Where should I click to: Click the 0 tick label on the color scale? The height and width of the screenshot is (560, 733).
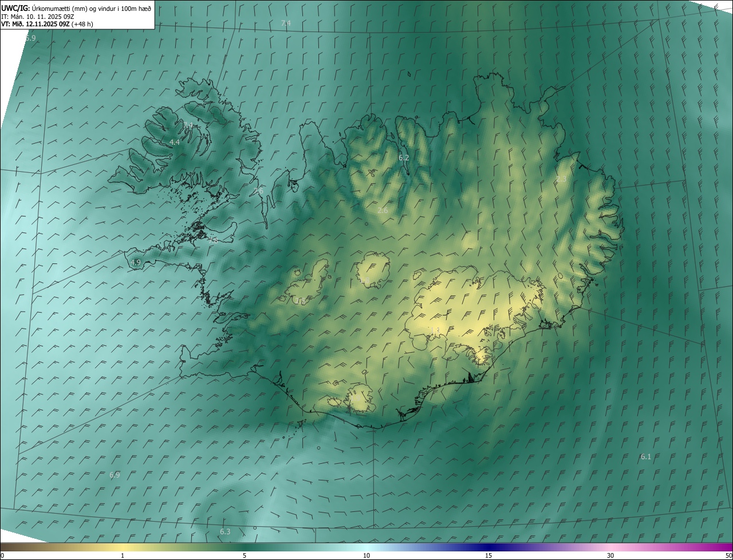(2, 556)
